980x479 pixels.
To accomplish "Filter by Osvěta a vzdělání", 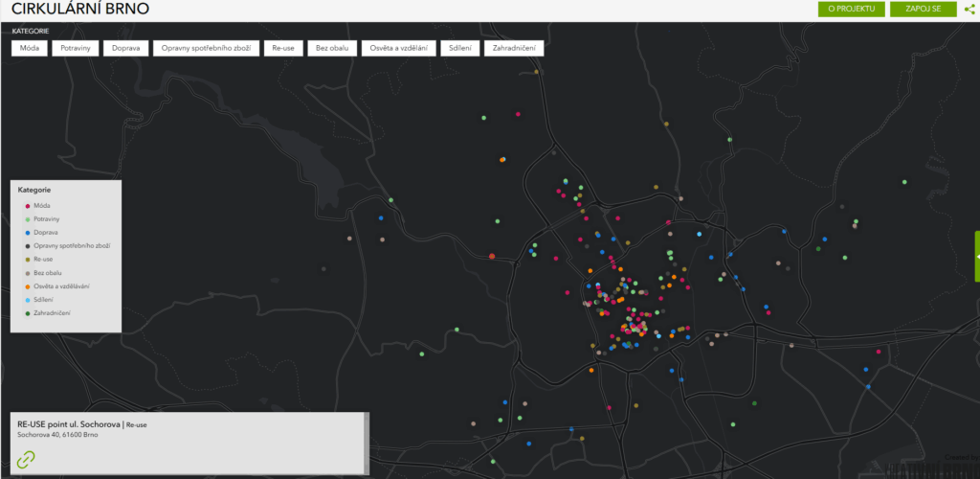I will (x=399, y=48).
